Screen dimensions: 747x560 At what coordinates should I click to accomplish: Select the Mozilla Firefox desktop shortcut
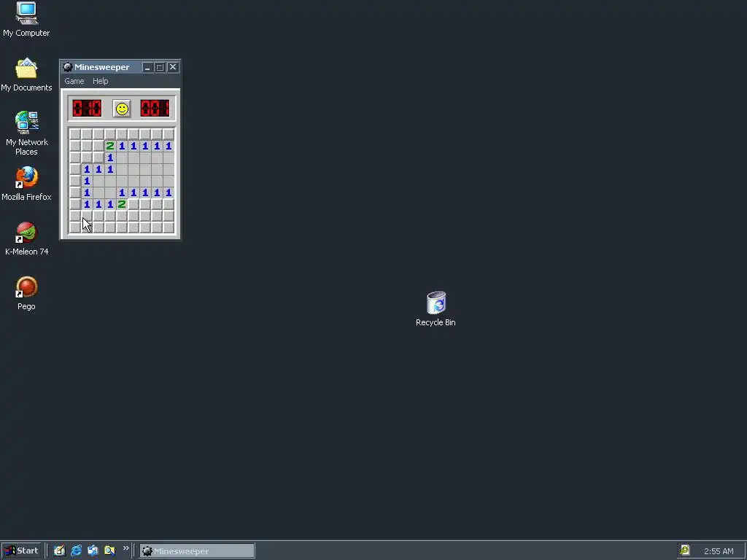26,184
